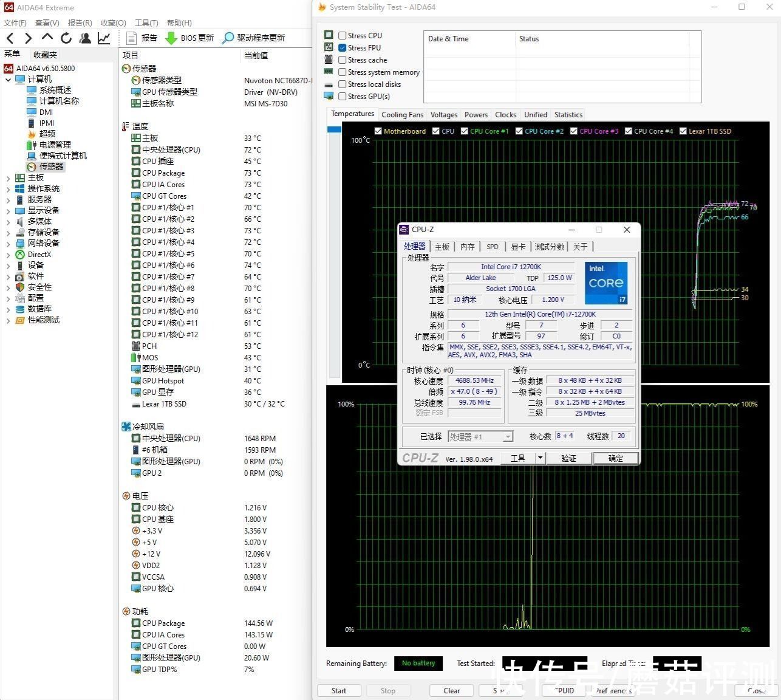Click the Status log column header
The width and height of the screenshot is (781, 700).
tap(529, 39)
